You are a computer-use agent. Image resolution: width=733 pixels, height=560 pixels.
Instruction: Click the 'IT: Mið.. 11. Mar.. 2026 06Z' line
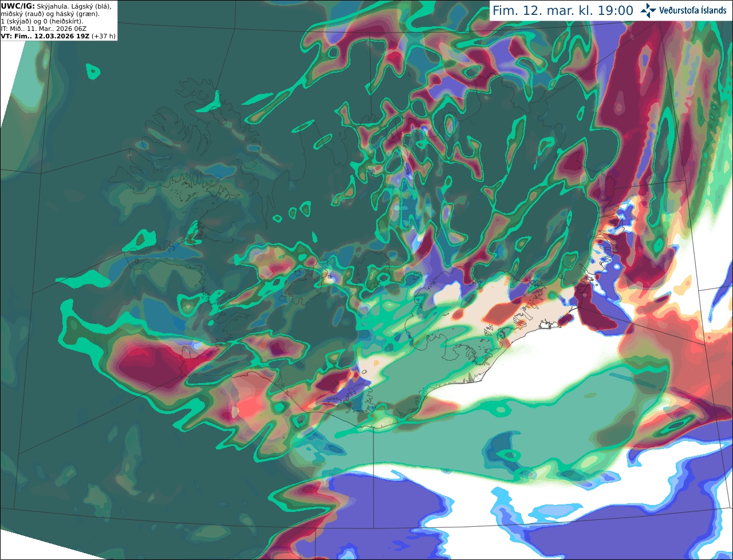click(43, 29)
